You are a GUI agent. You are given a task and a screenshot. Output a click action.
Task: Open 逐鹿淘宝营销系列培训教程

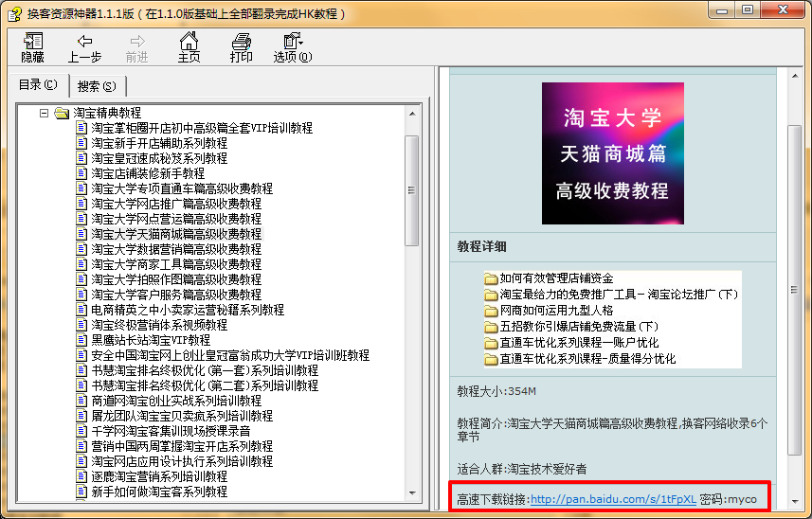coord(159,476)
